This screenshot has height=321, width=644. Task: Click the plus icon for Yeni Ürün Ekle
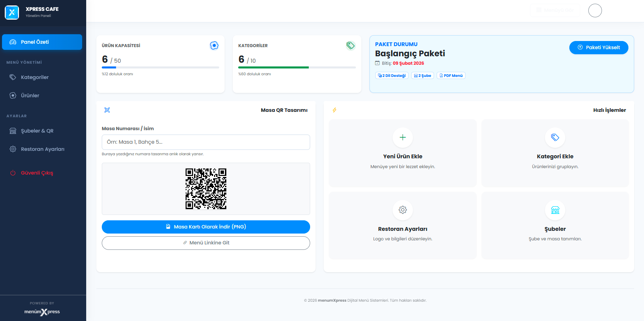[402, 137]
